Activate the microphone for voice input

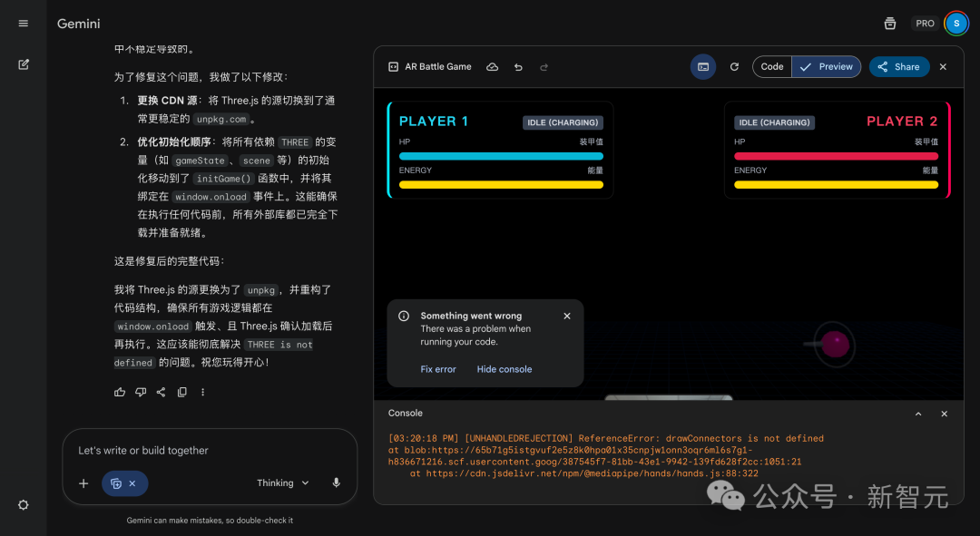tap(336, 482)
